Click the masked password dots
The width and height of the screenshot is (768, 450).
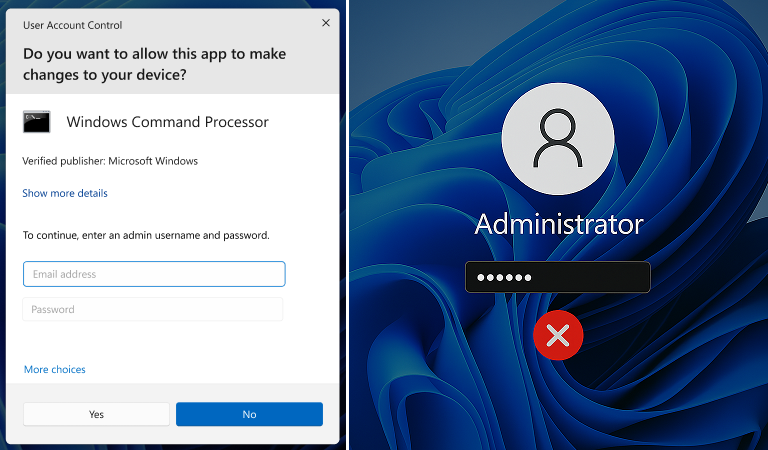[x=503, y=277]
